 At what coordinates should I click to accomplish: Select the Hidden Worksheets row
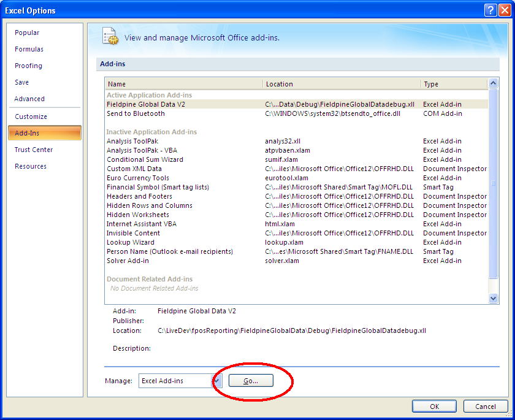pos(297,215)
